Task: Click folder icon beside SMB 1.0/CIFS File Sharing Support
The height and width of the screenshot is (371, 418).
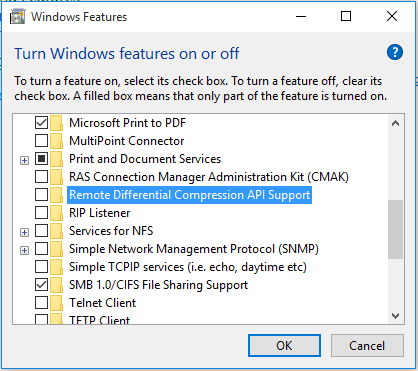Action: coord(56,285)
